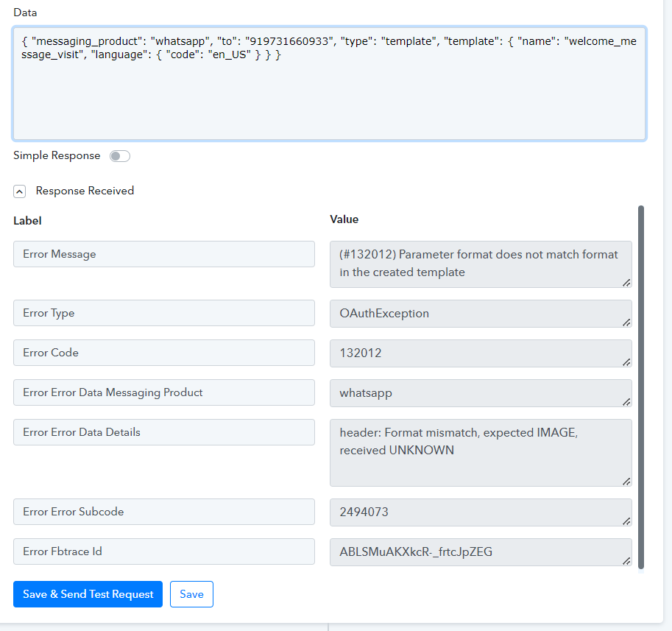Click the response list vertical scrollbar

click(641, 387)
